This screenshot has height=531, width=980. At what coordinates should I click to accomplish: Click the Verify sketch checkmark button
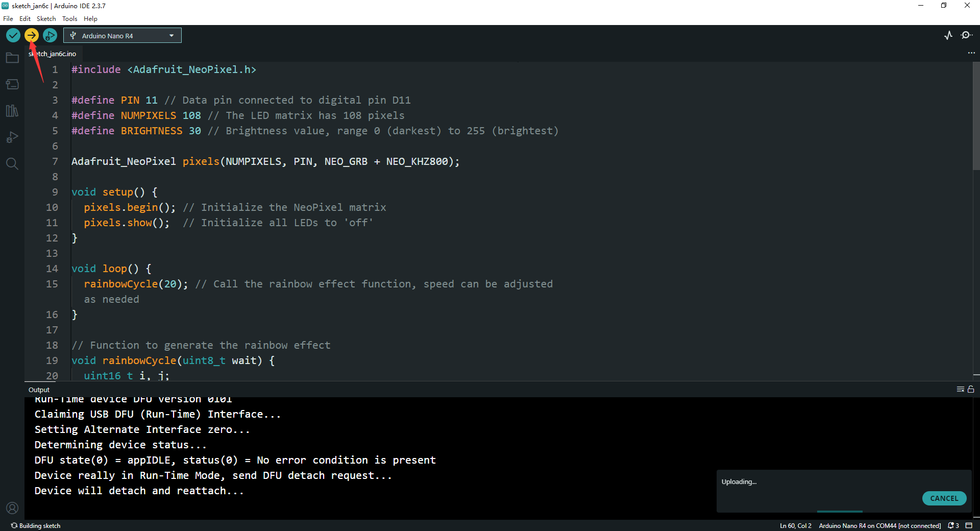13,35
